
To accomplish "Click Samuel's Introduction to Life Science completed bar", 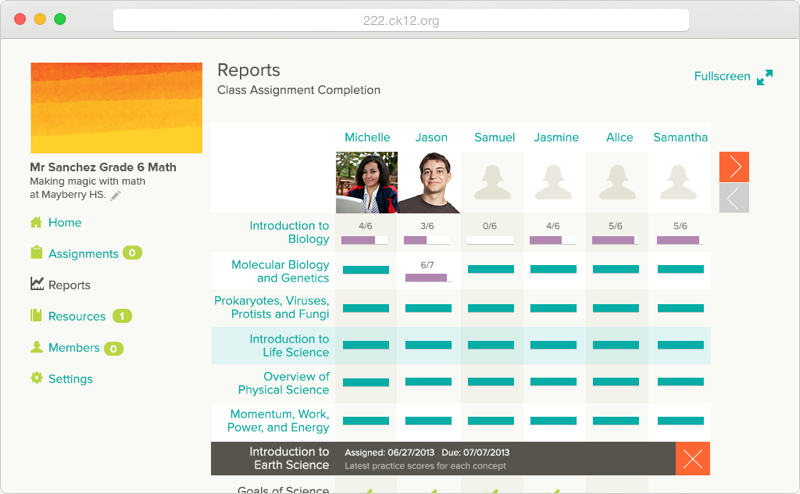I will [491, 345].
